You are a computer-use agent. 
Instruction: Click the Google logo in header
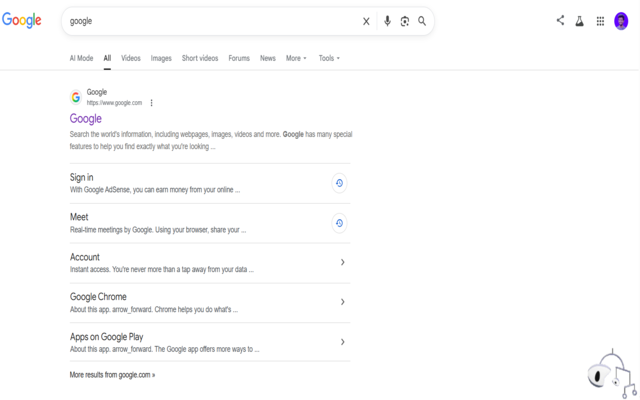coord(22,20)
